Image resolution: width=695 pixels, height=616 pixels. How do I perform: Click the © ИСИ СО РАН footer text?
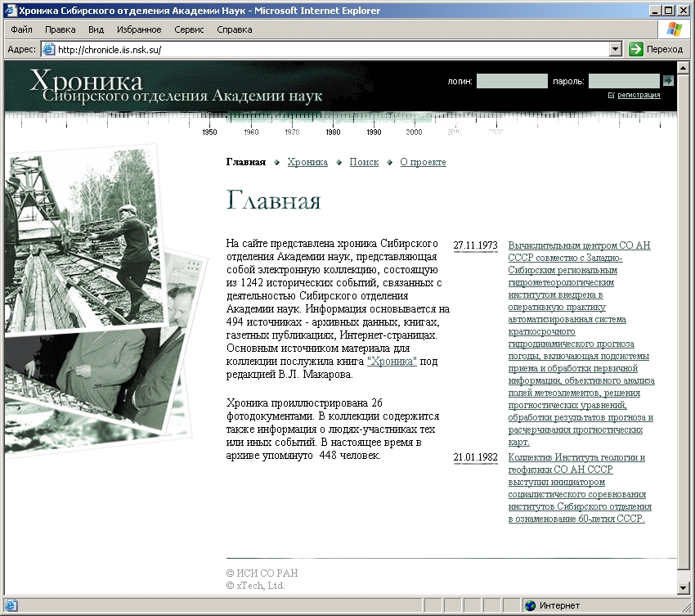(x=262, y=573)
